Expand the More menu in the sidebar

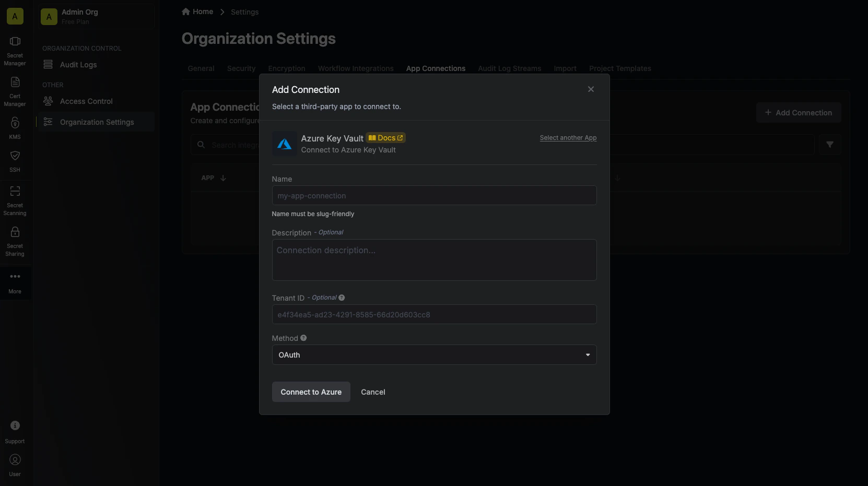pyautogui.click(x=15, y=283)
